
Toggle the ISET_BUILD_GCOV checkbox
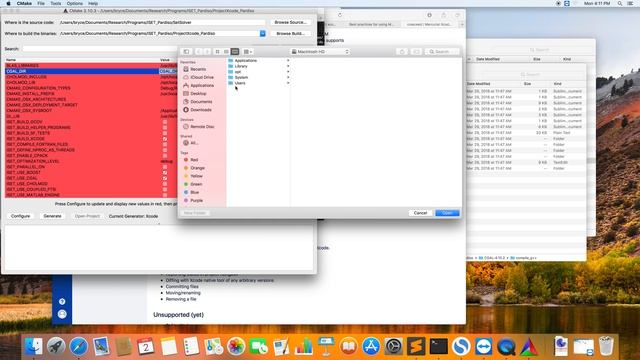(x=165, y=122)
